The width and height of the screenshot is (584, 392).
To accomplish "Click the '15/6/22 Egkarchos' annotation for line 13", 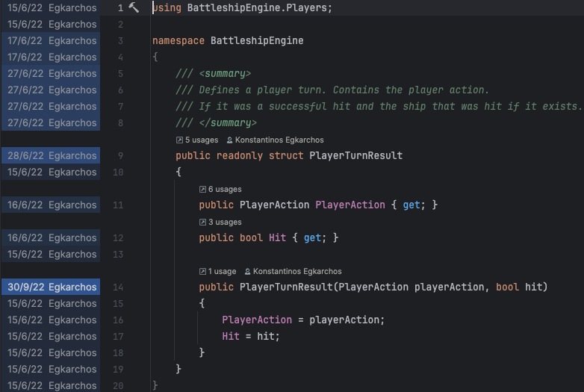I will [51, 255].
